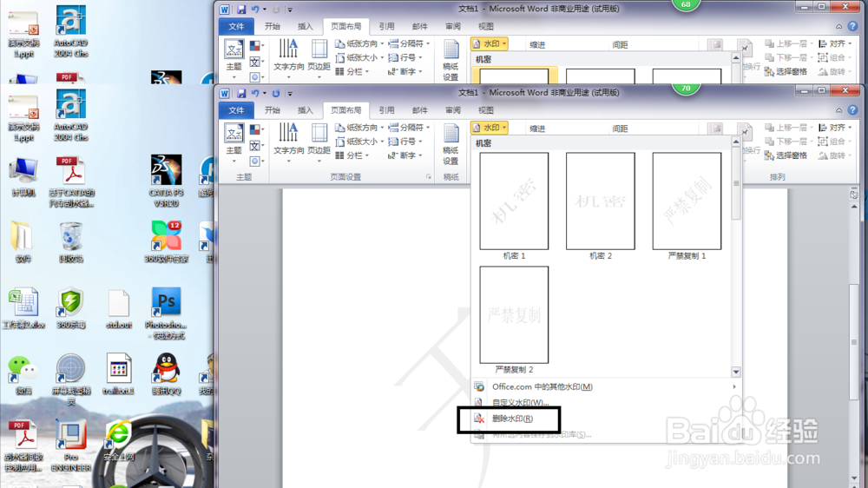Select 360杀毒 desktop icon
Image resolution: width=868 pixels, height=488 pixels.
pos(71,308)
